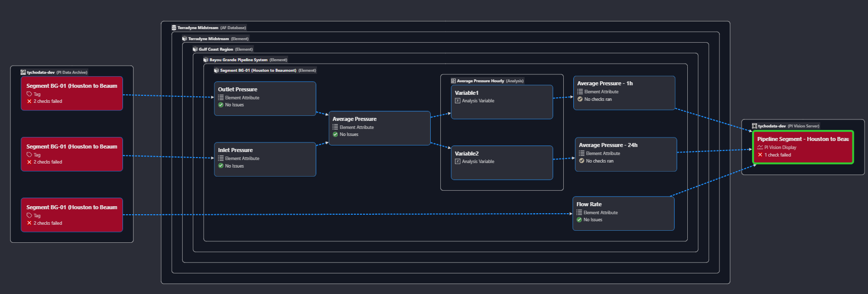
Task: Select the Outlet Pressure node title
Action: [x=237, y=89]
